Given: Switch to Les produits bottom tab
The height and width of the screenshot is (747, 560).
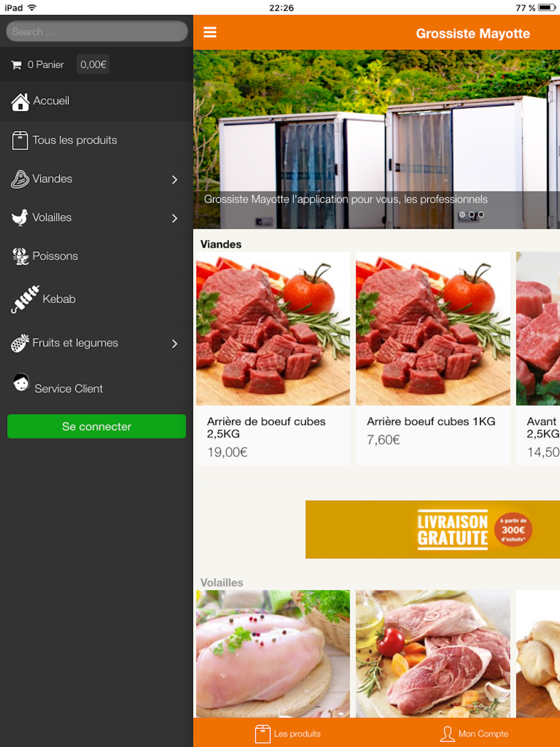Looking at the screenshot, I should (x=288, y=734).
